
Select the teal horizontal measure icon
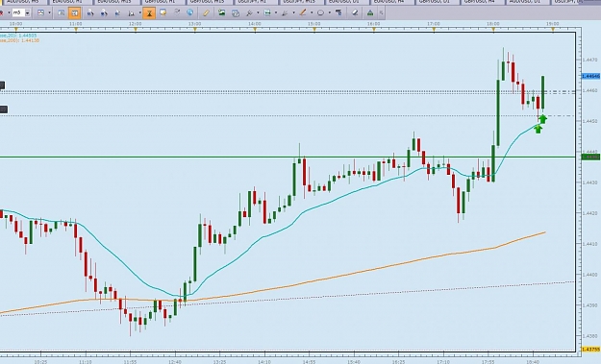[x=267, y=13]
